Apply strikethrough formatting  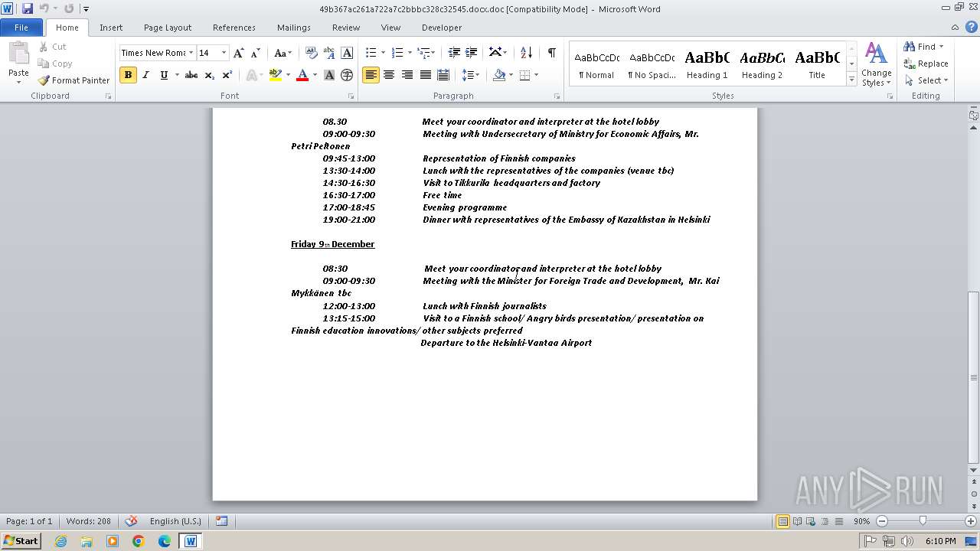coord(191,75)
